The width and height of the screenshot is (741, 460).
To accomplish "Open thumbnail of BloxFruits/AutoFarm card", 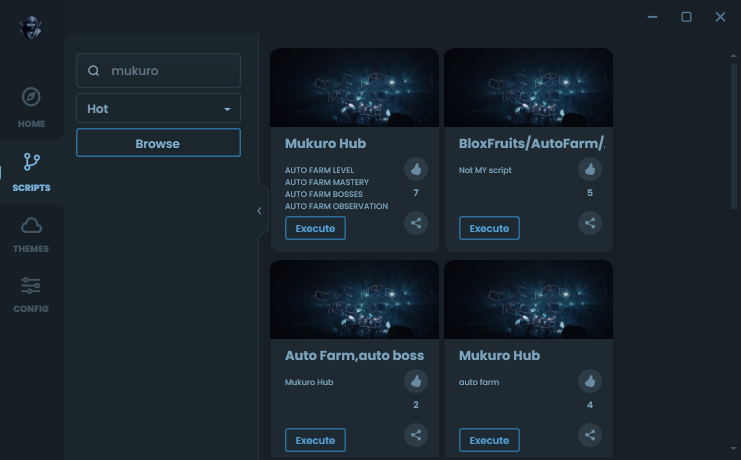I will [528, 87].
